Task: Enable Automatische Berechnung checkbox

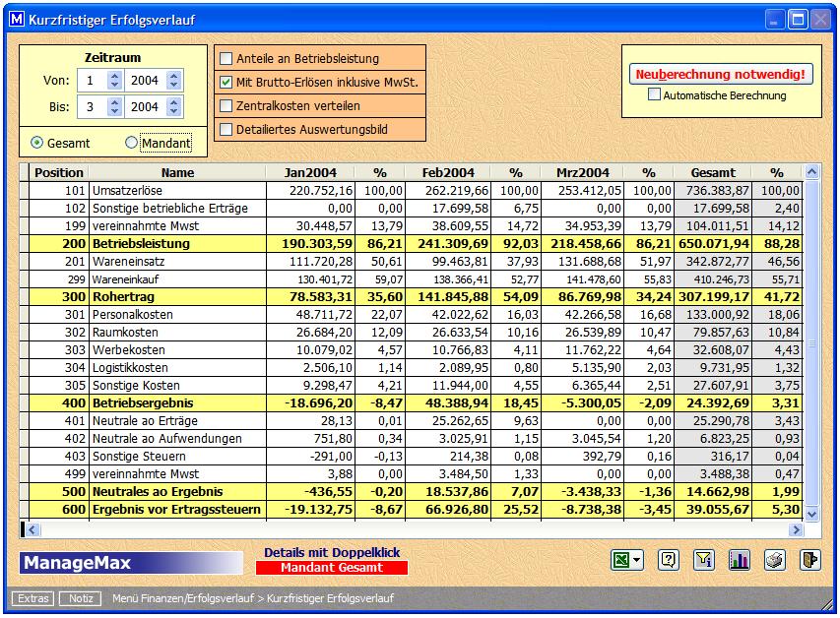Action: (654, 95)
